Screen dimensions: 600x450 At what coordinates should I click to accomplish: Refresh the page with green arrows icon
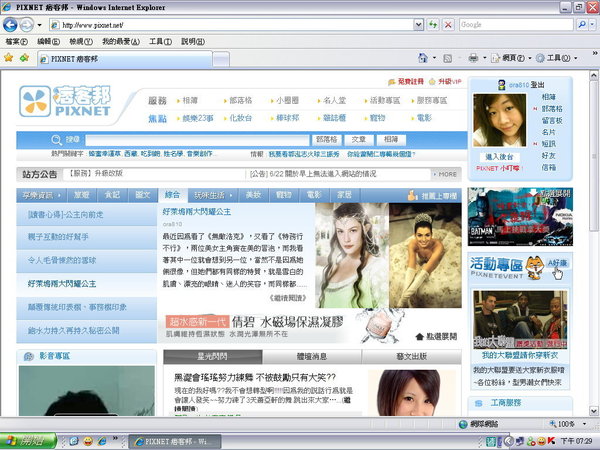[x=433, y=25]
